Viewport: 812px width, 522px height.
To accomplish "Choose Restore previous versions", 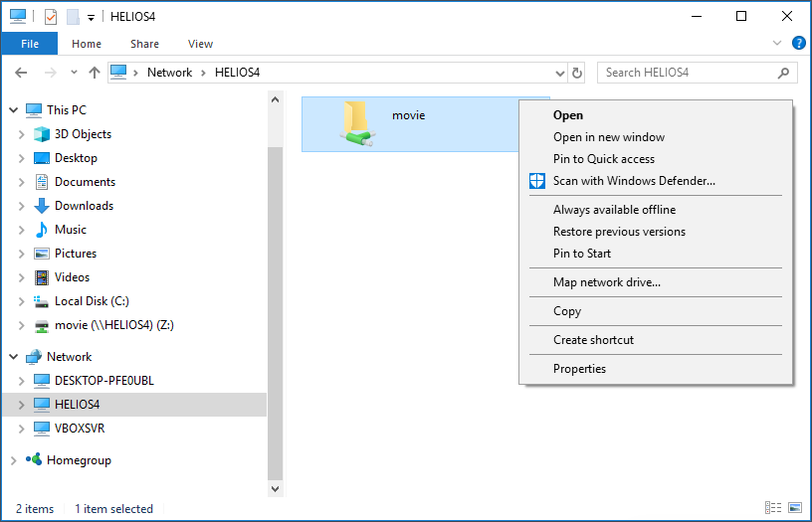I will pos(619,232).
